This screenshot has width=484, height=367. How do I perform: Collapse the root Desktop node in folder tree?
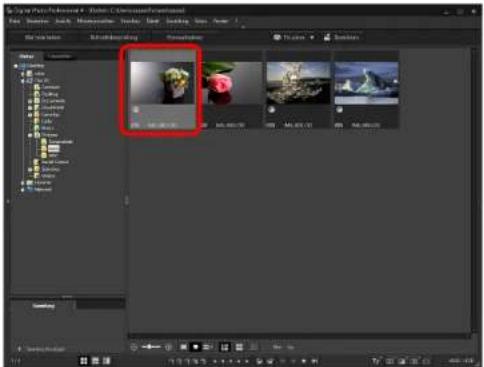coord(16,66)
